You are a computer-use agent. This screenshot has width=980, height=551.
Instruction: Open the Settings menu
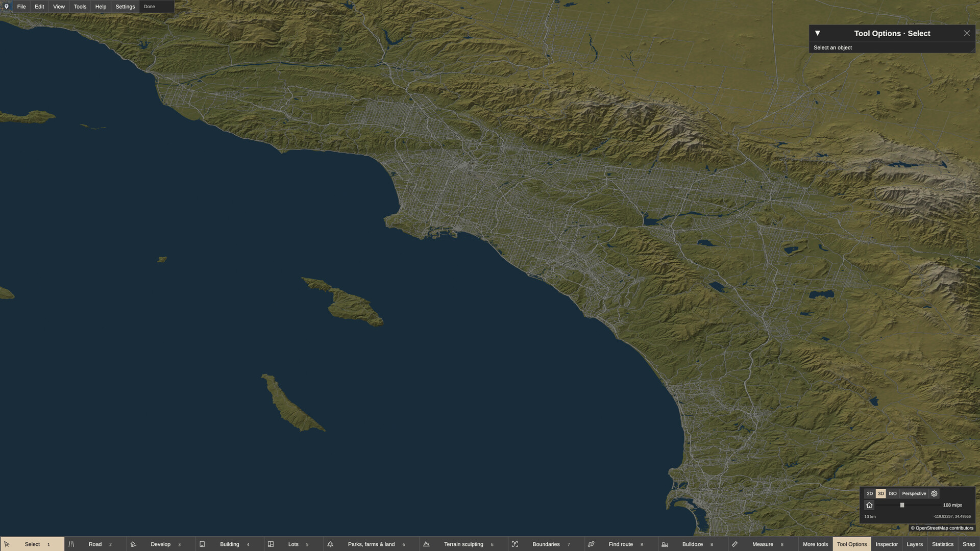coord(125,7)
